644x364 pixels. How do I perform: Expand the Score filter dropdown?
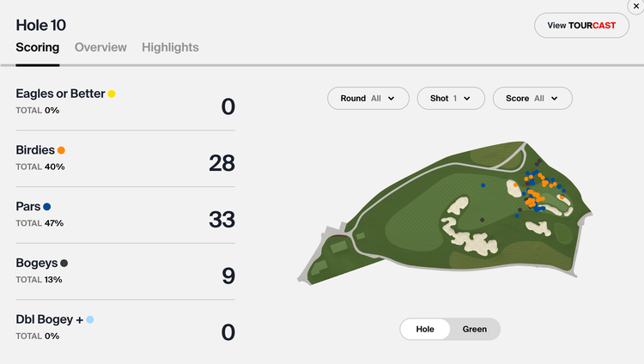[x=532, y=99]
